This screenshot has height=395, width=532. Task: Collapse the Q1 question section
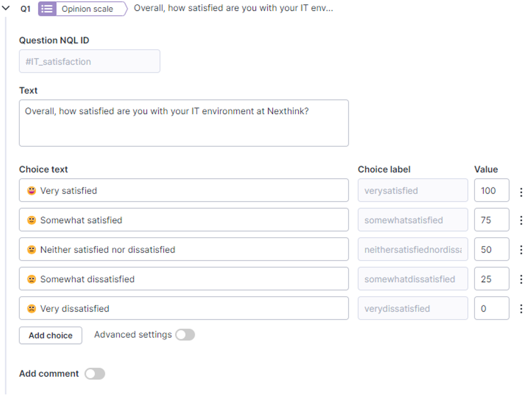(6, 8)
